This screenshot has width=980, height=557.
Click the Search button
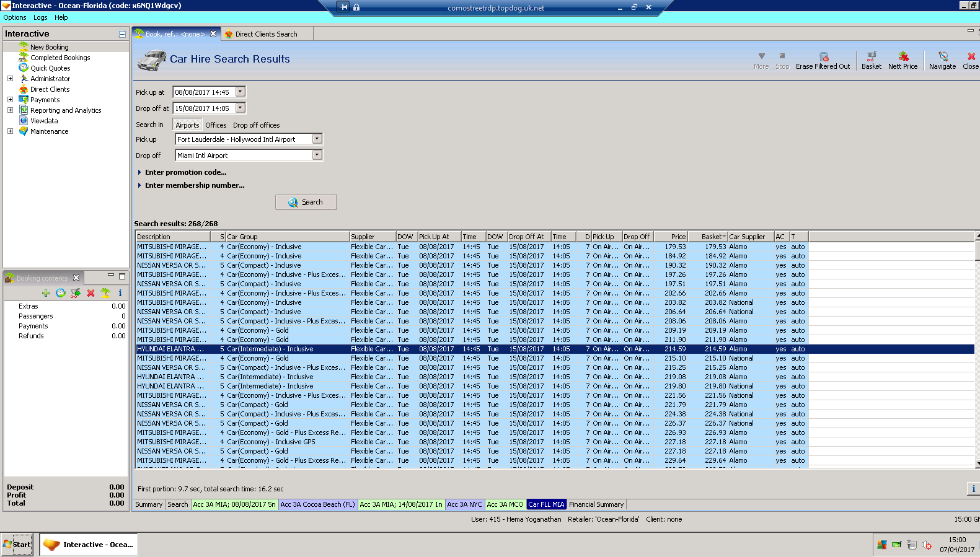[306, 202]
